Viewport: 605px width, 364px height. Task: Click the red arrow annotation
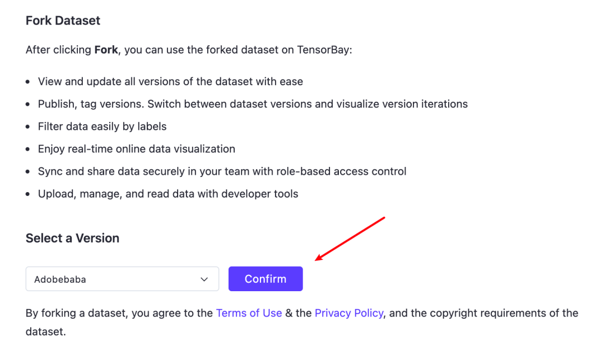click(x=350, y=239)
